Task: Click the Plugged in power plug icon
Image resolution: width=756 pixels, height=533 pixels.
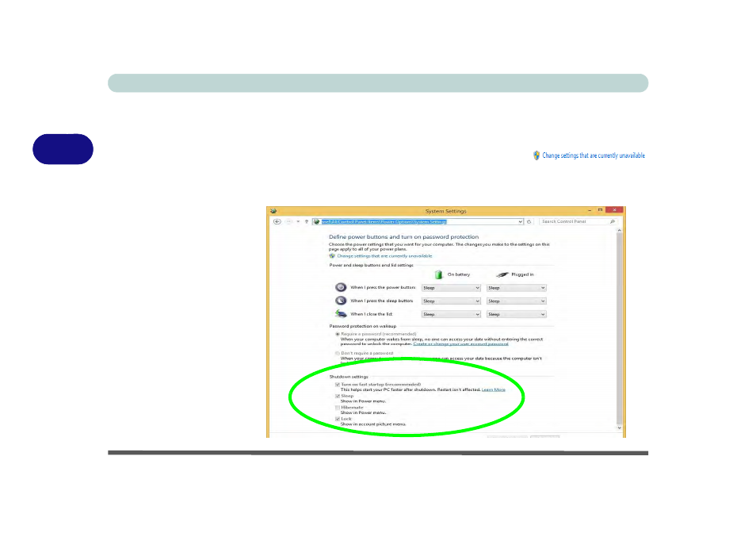Action: pyautogui.click(x=502, y=274)
